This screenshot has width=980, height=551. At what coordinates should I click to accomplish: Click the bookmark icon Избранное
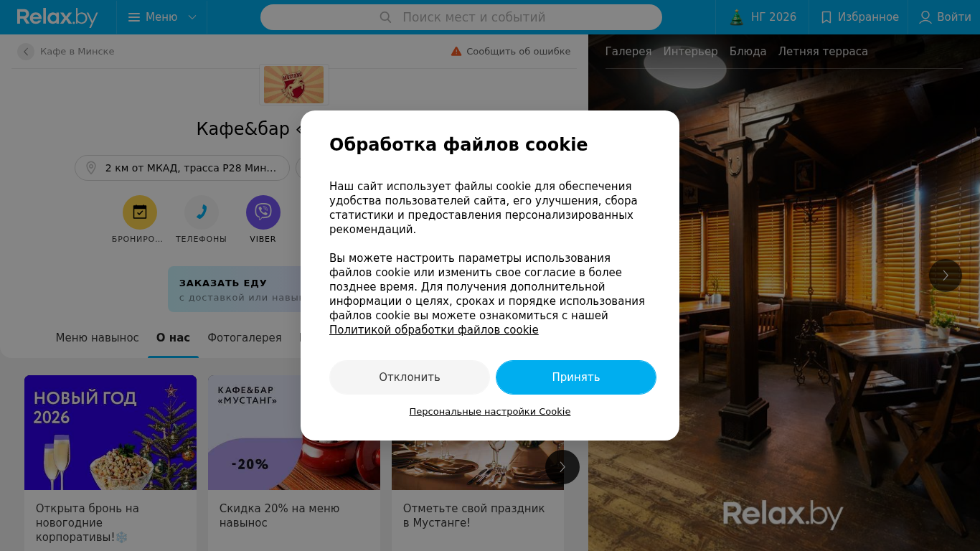(x=826, y=17)
